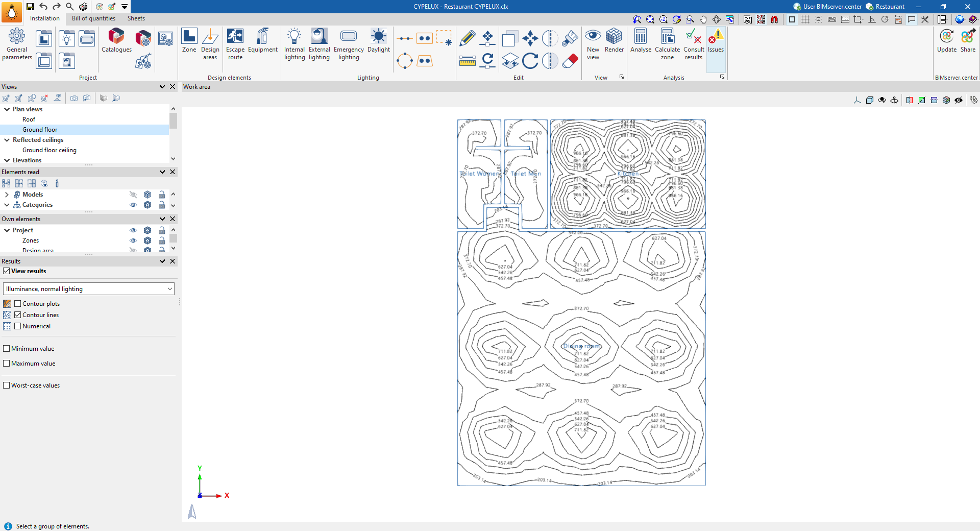Click the Render view icon
980x531 pixels.
point(614,41)
